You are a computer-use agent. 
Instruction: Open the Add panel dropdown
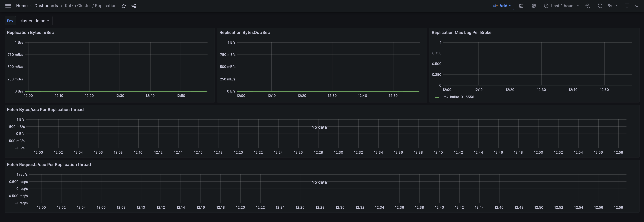pos(502,6)
